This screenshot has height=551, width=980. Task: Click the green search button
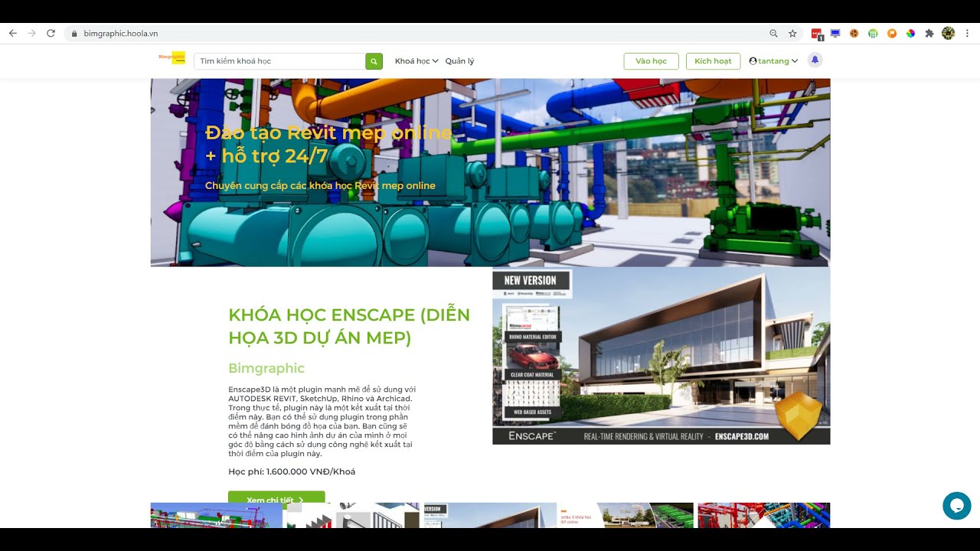374,61
